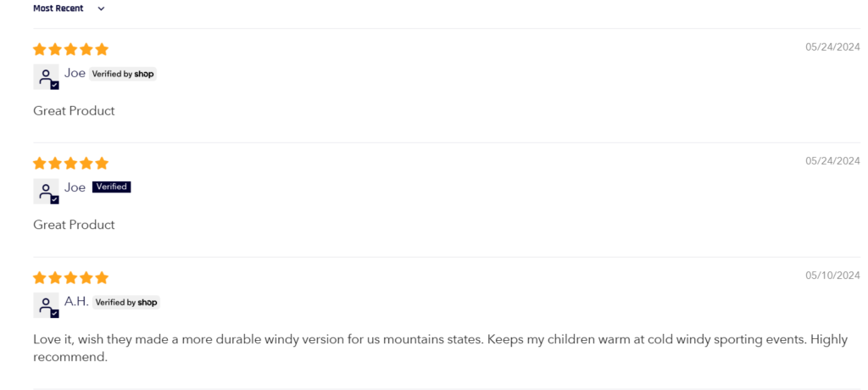Image resolution: width=868 pixels, height=390 pixels.
Task: Click the 05/24/2024 date on first review
Action: click(x=832, y=47)
